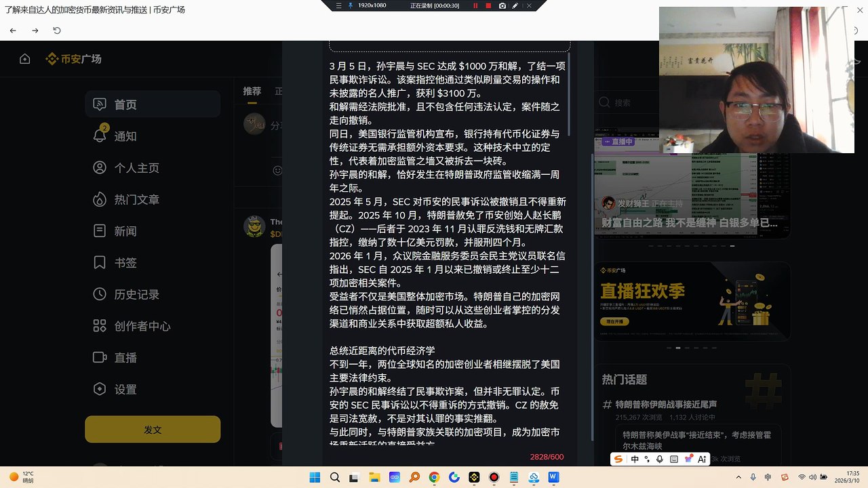Open the live stream thumbnail 直播中
This screenshot has width=868, height=488.
[x=692, y=183]
